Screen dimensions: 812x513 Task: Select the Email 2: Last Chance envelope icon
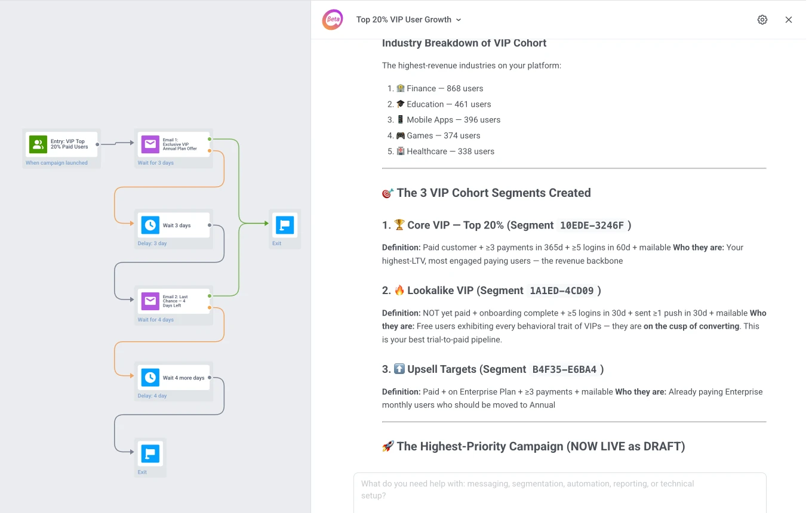tap(149, 301)
